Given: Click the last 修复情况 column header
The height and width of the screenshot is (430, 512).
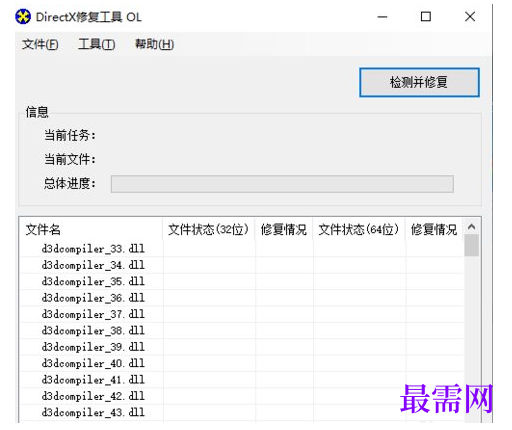Looking at the screenshot, I should coord(434,229).
